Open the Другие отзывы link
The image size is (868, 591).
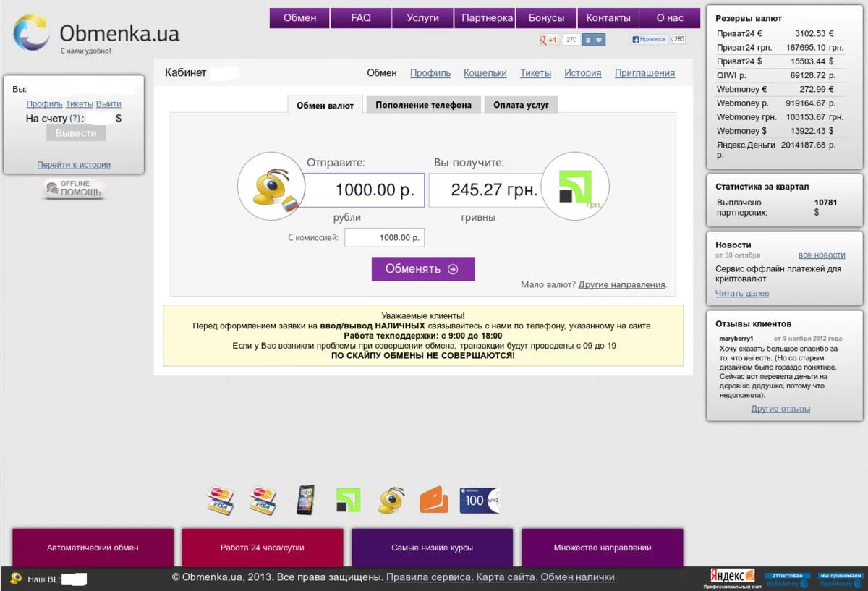pyautogui.click(x=780, y=409)
